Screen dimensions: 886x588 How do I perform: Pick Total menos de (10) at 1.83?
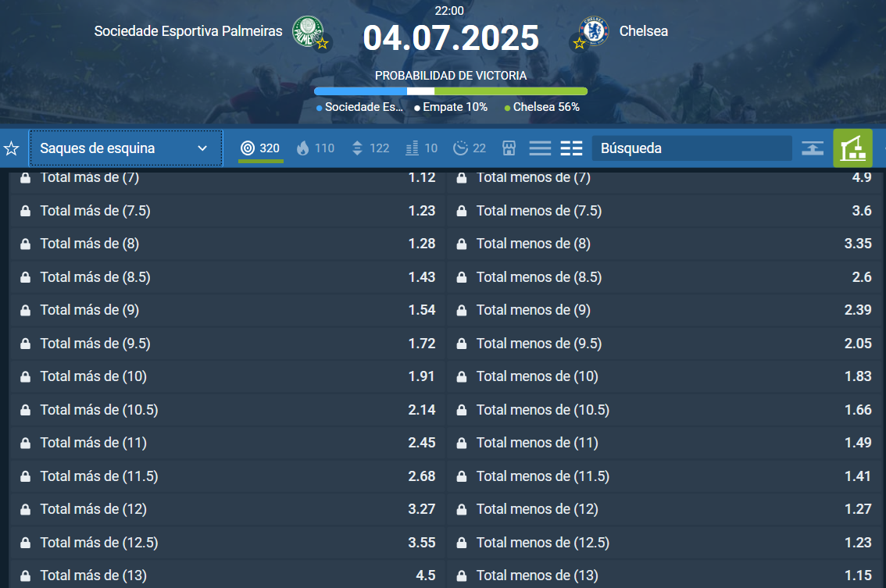point(664,376)
